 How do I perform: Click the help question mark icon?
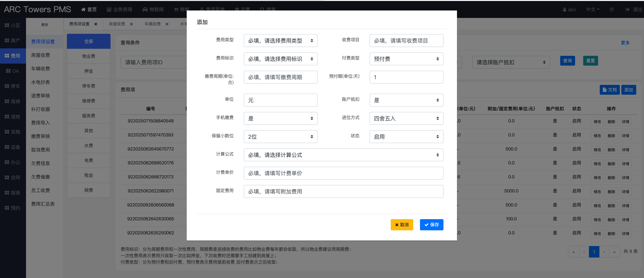tap(612, 9)
